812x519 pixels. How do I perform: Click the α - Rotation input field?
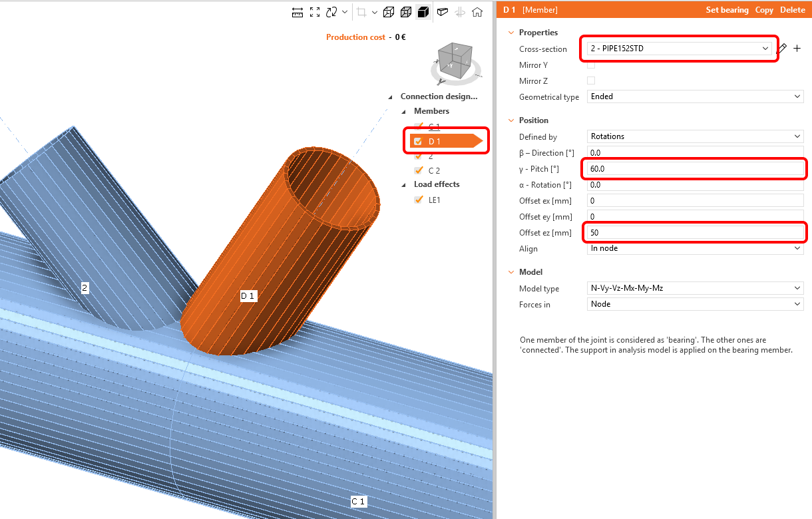coord(696,185)
